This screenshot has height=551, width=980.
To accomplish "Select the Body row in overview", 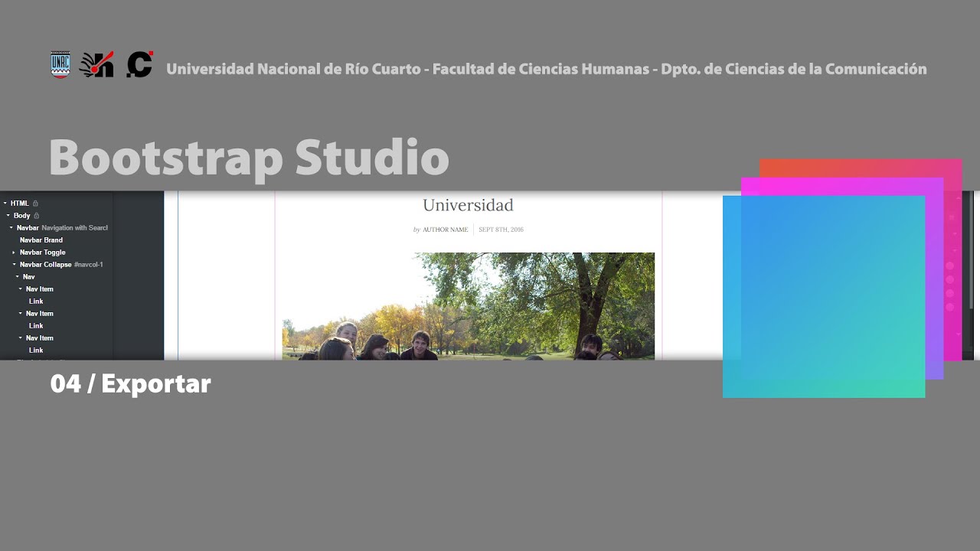I will (x=57, y=216).
